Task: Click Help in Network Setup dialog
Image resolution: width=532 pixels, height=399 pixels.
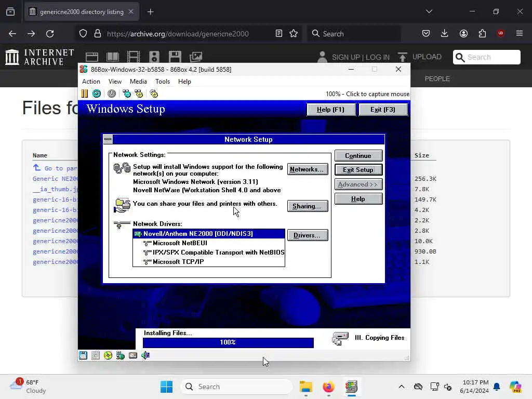Action: 358,199
